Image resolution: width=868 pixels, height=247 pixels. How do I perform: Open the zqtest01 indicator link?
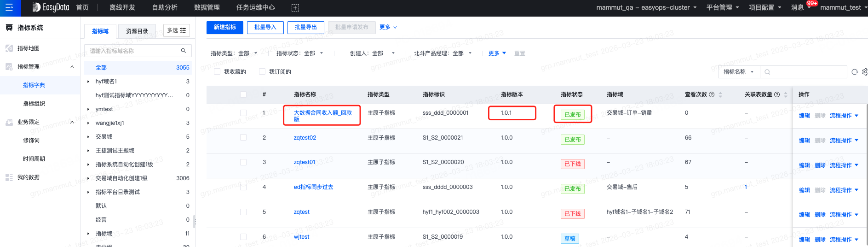pyautogui.click(x=305, y=162)
